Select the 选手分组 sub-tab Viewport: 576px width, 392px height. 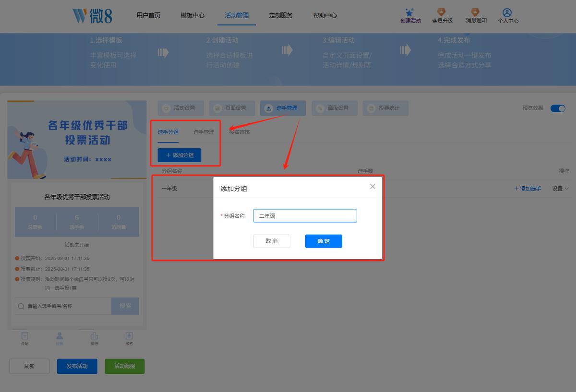point(168,132)
